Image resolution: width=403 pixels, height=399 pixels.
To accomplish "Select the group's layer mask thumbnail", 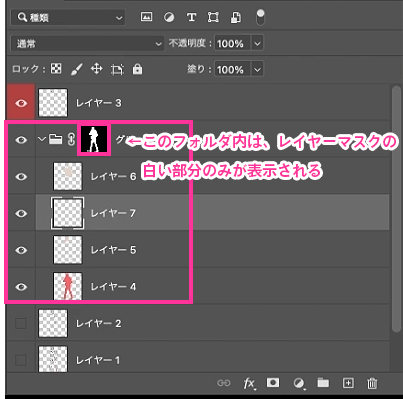I will [94, 139].
